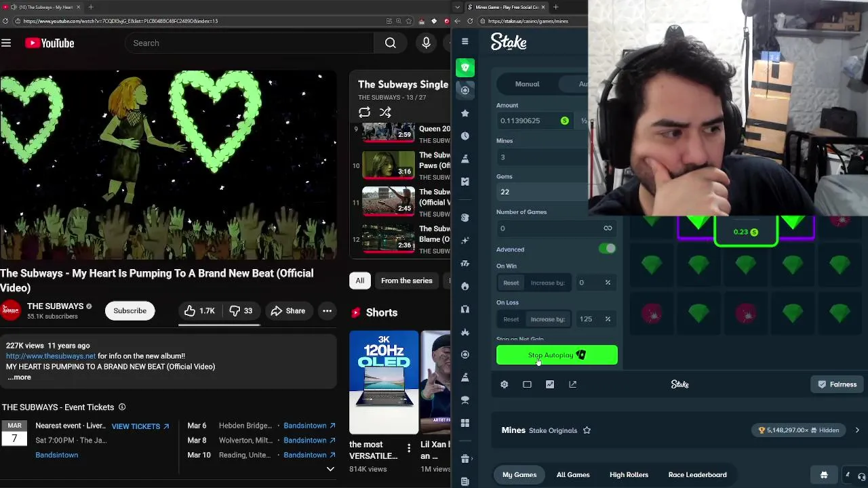Open Race Leaderboard tab
868x488 pixels.
coord(697,475)
